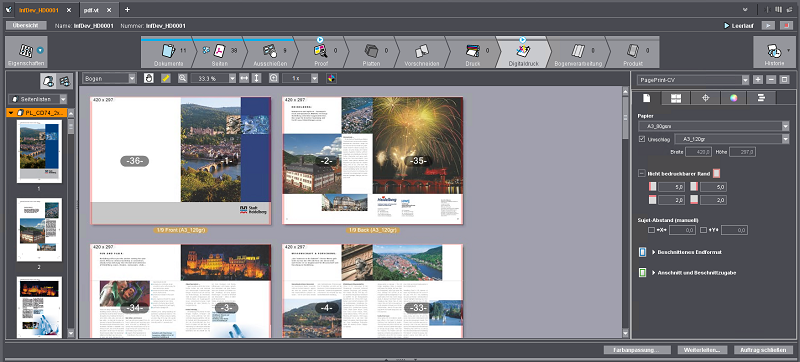This screenshot has height=362, width=800.
Task: Select the paper page tab
Action: point(646,98)
